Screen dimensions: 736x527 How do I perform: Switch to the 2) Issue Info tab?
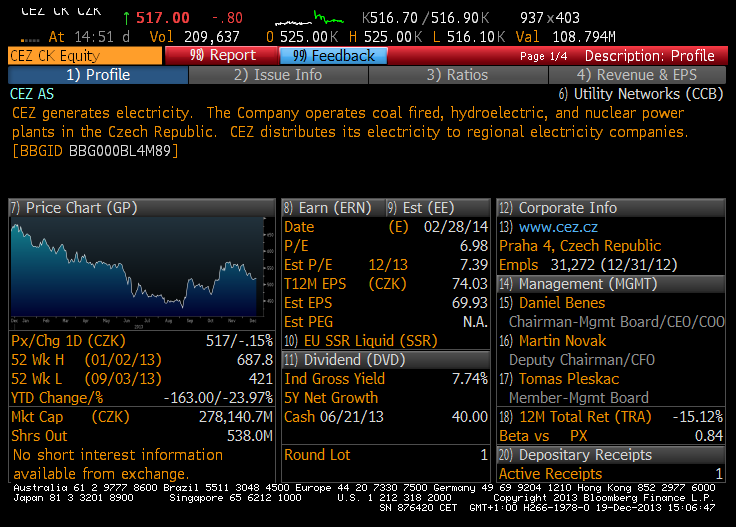(x=278, y=75)
